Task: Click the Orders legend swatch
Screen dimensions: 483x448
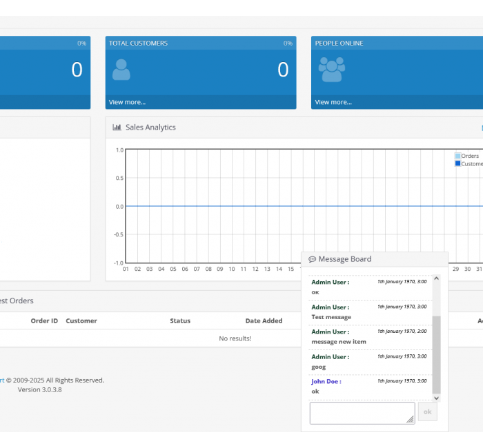Action: tap(457, 156)
